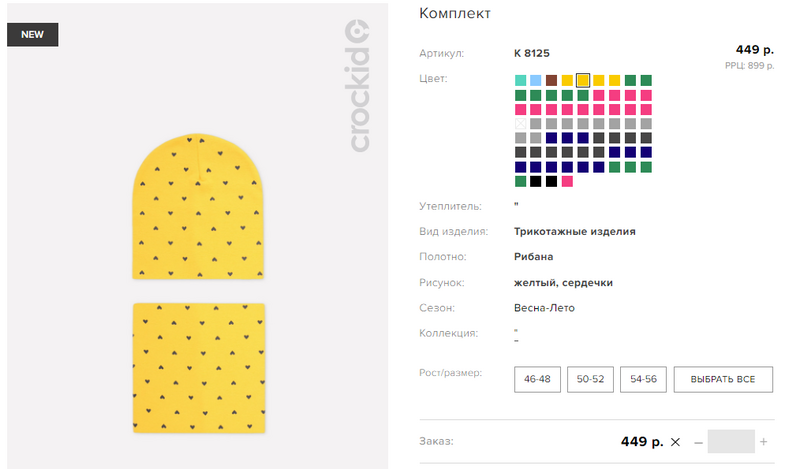
Task: Click the NEW badge on product image
Action: (x=33, y=35)
